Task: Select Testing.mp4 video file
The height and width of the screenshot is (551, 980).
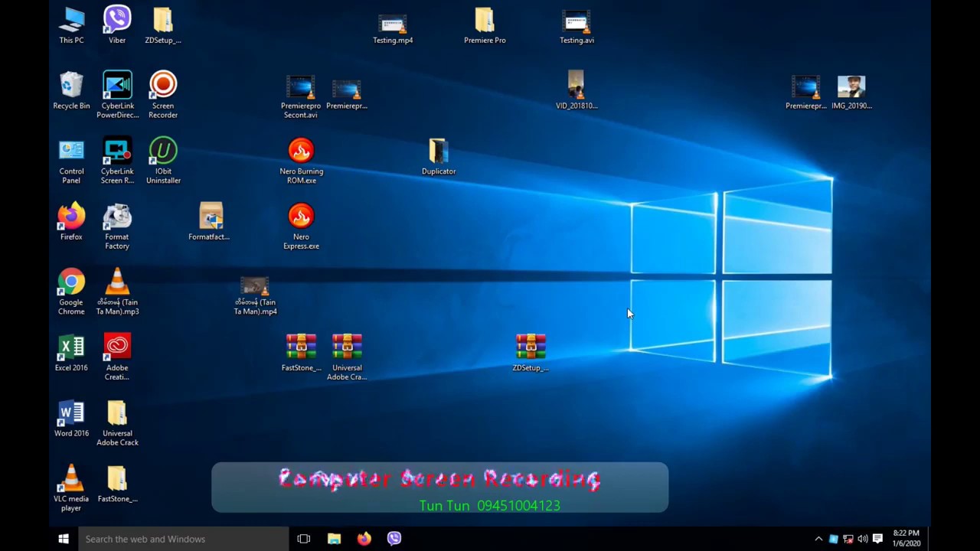Action: click(x=393, y=27)
